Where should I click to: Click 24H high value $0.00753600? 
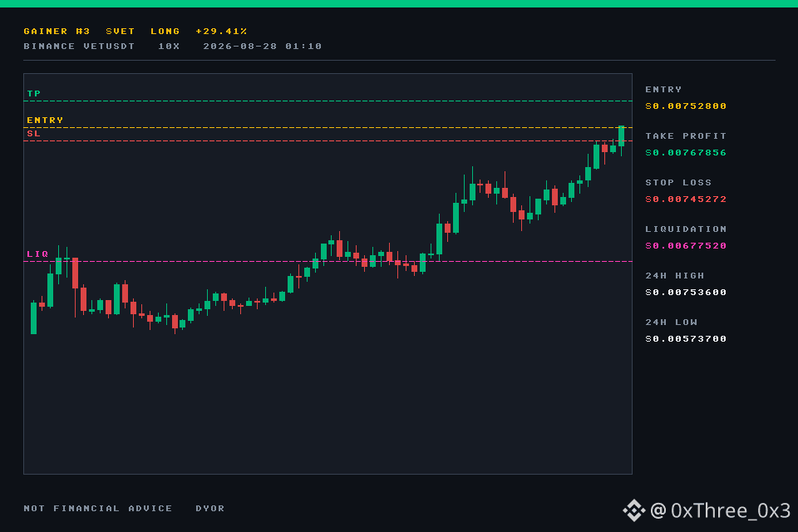tap(686, 293)
